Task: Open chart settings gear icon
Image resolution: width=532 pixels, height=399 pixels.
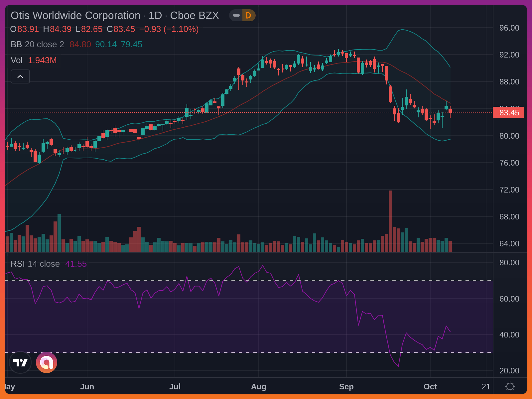Action: 510,386
